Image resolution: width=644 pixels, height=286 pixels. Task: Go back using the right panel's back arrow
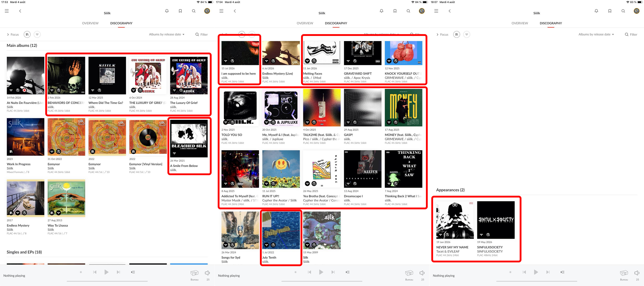coord(450,11)
